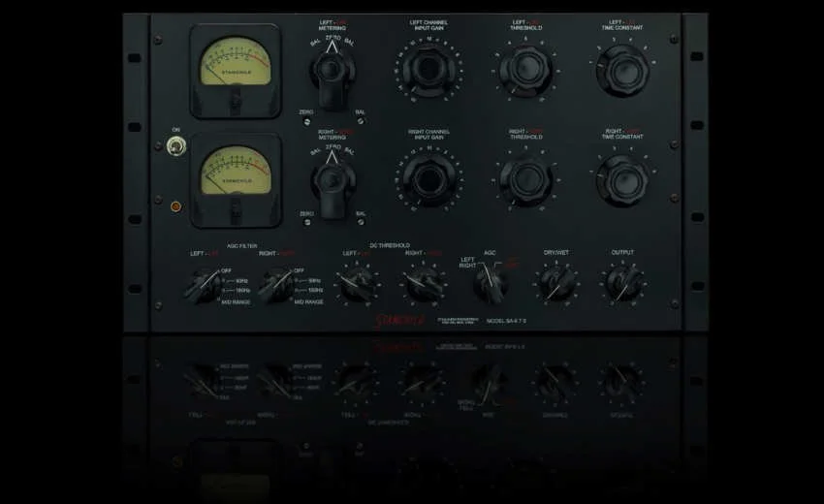This screenshot has width=824, height=504.
Task: Turn the Right Metering selector knob
Action: coord(333,184)
